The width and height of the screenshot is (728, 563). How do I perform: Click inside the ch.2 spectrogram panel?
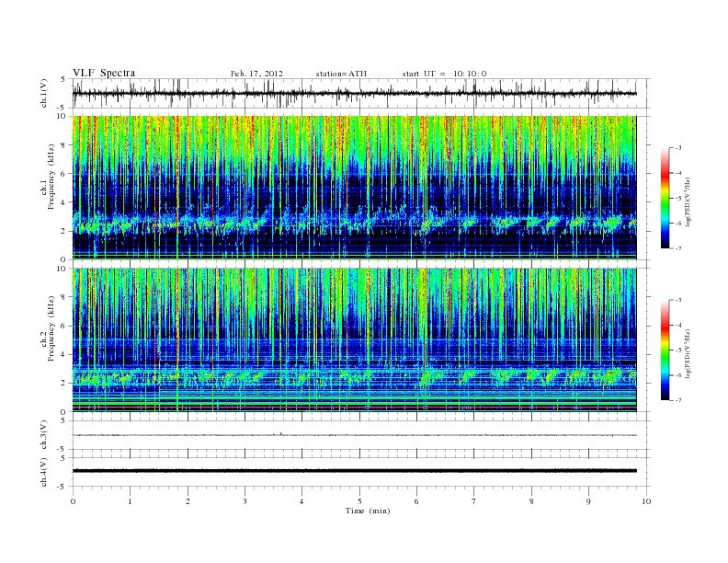(354, 339)
